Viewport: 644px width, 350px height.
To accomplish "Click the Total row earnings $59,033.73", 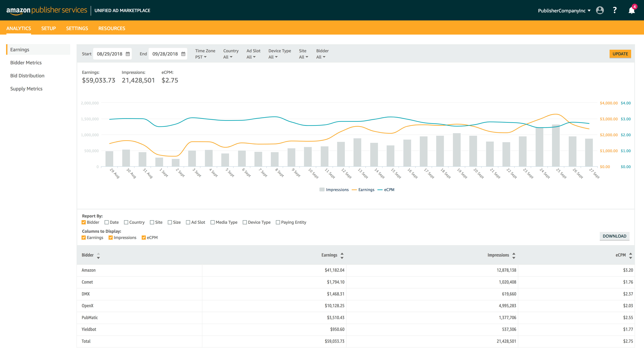I will 334,341.
